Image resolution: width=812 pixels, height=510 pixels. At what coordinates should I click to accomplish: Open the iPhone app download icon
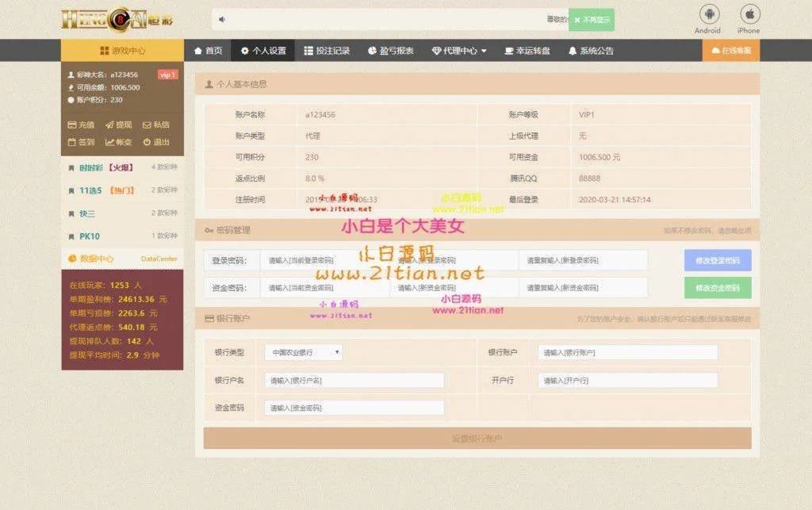point(749,15)
